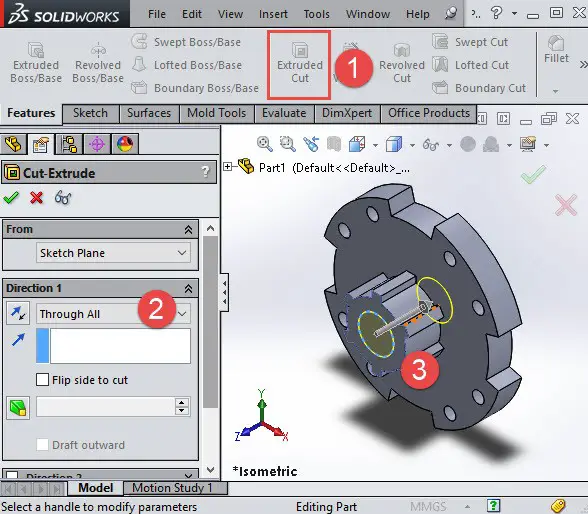The height and width of the screenshot is (514, 588).
Task: Expand the Part1 tree node
Action: tap(227, 166)
